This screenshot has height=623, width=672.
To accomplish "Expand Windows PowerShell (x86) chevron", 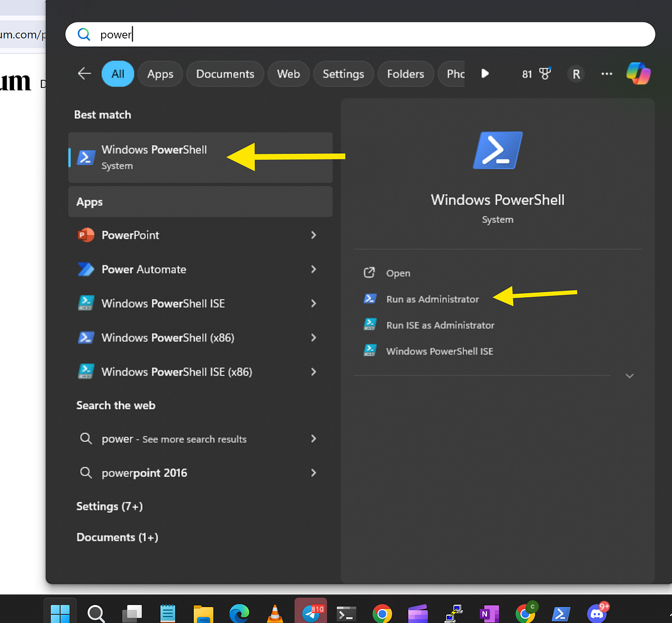I will click(x=314, y=338).
